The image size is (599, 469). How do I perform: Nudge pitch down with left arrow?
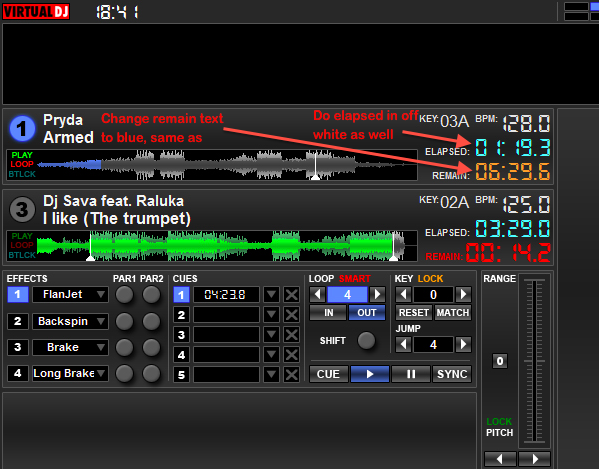[500, 459]
